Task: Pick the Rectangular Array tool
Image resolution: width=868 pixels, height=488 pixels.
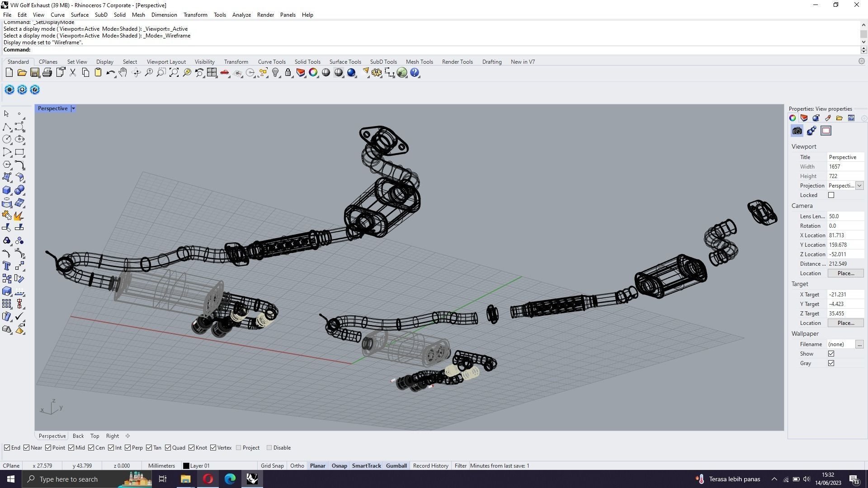Action: 7,304
